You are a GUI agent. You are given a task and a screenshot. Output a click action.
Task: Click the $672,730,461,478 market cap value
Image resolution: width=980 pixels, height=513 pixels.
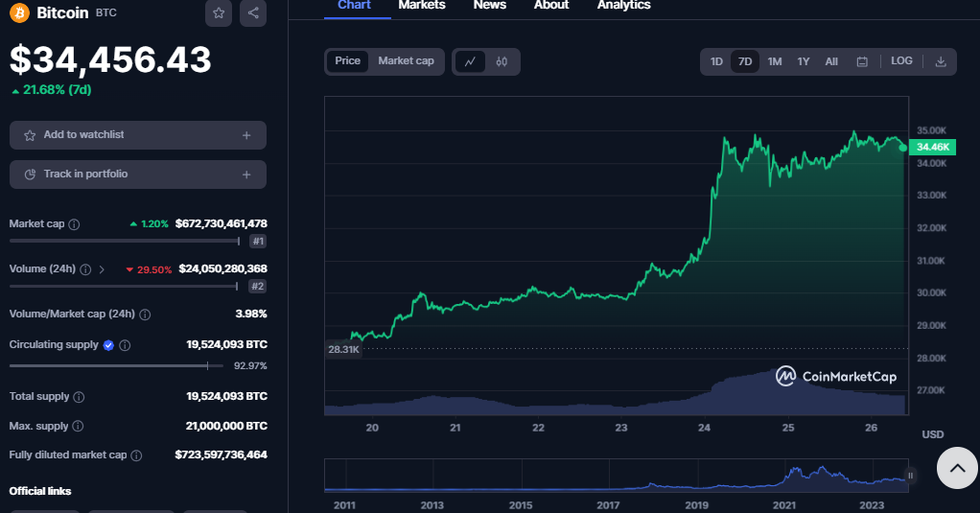point(222,223)
